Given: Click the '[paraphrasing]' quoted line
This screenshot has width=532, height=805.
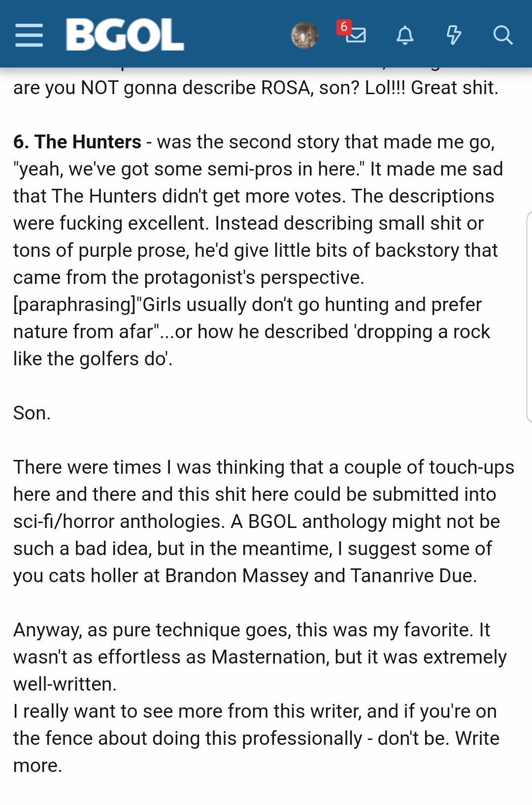Looking at the screenshot, I should (247, 305).
